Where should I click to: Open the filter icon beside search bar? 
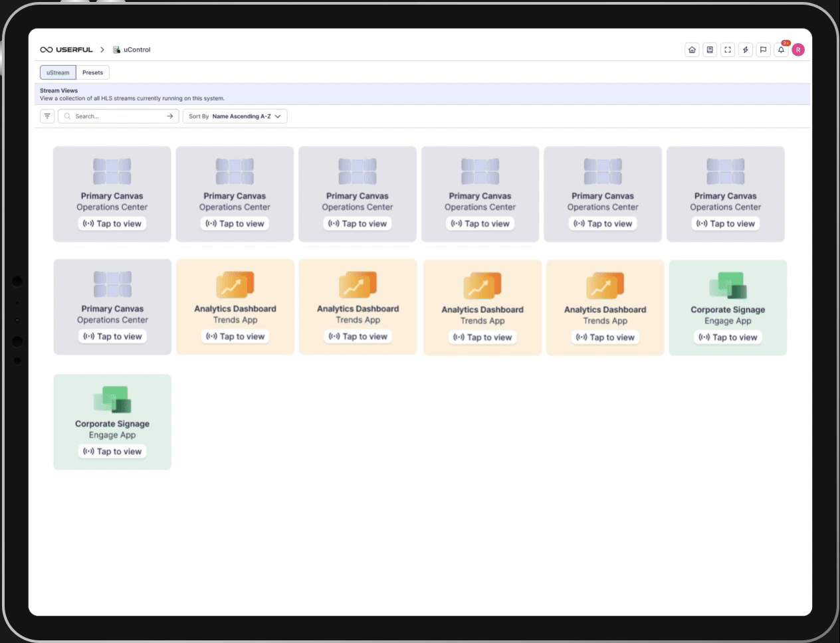click(x=47, y=116)
